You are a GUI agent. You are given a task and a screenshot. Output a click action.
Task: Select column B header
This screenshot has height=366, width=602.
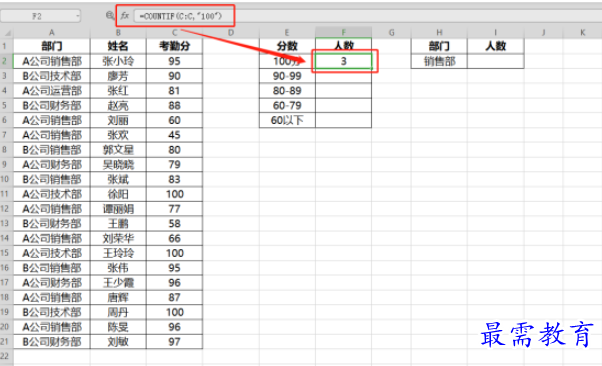click(118, 33)
